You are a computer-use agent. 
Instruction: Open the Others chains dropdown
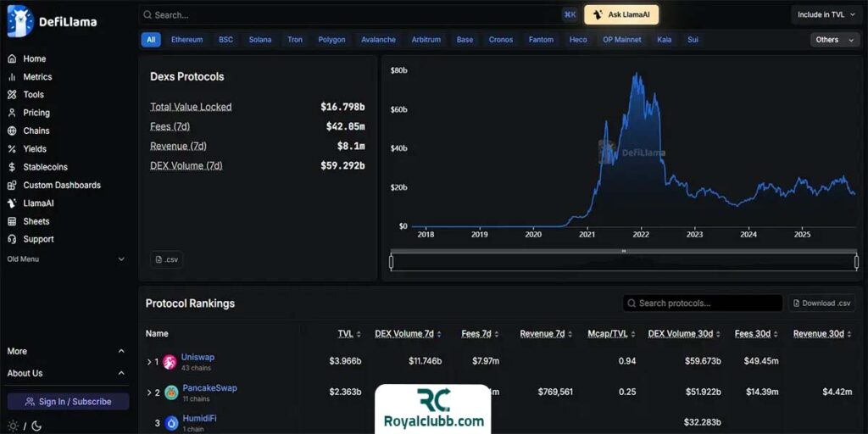(x=835, y=40)
